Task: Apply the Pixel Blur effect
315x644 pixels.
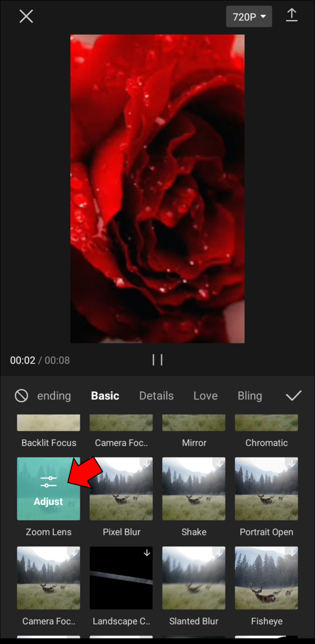Action: coord(121,489)
